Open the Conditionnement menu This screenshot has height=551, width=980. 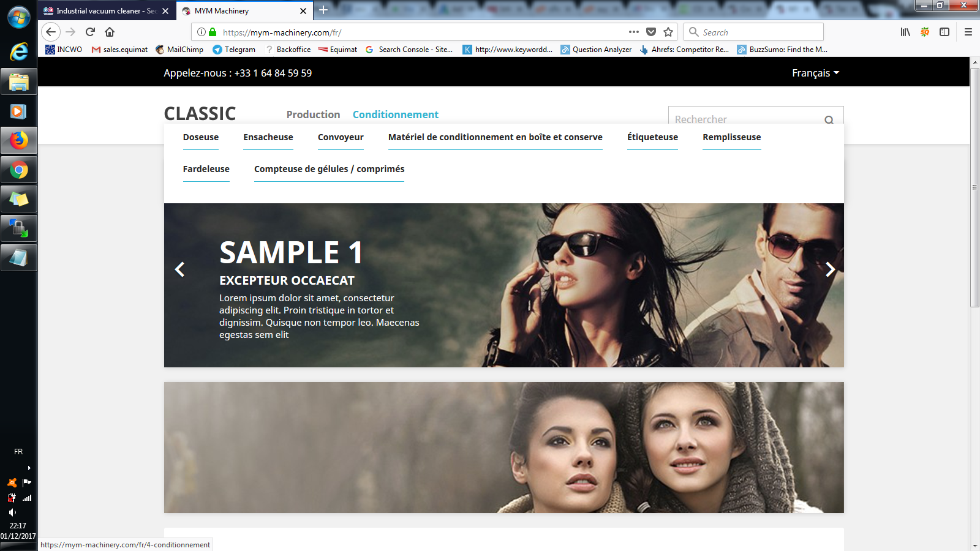pyautogui.click(x=396, y=114)
